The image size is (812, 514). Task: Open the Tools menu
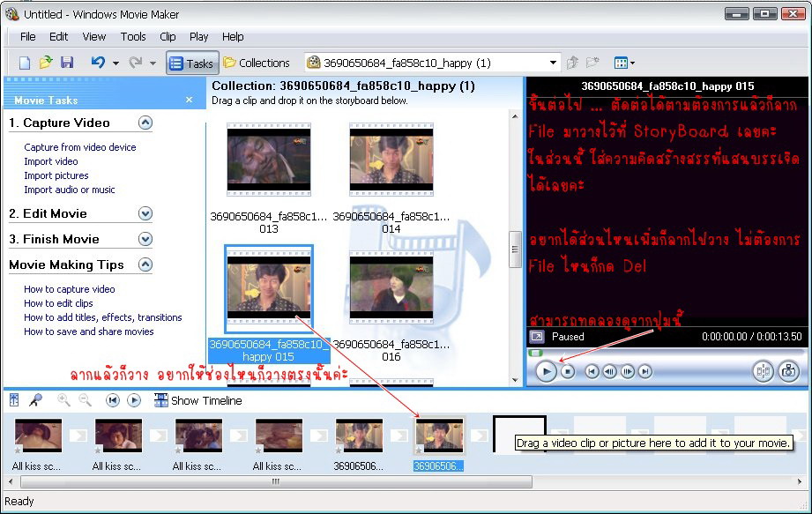[133, 37]
